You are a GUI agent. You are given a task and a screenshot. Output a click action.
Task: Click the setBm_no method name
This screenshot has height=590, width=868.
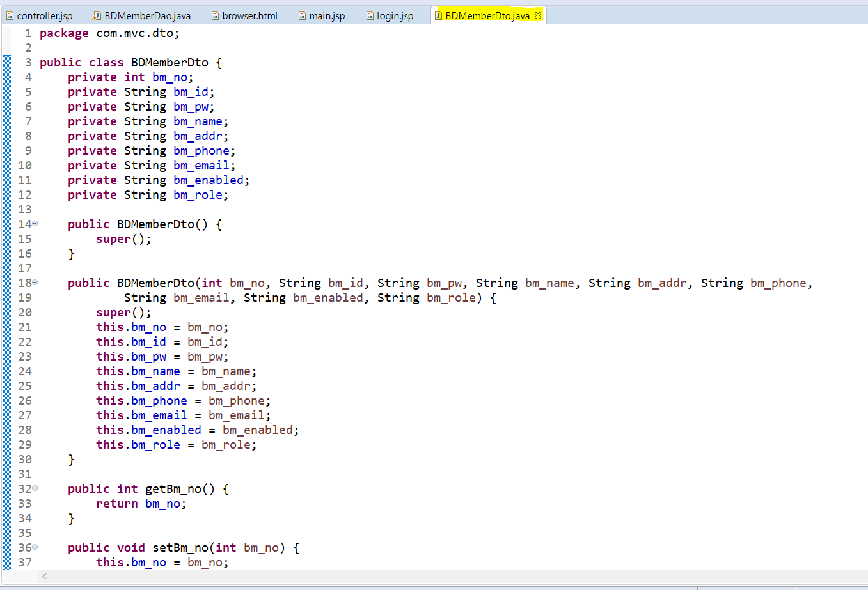pyautogui.click(x=180, y=548)
